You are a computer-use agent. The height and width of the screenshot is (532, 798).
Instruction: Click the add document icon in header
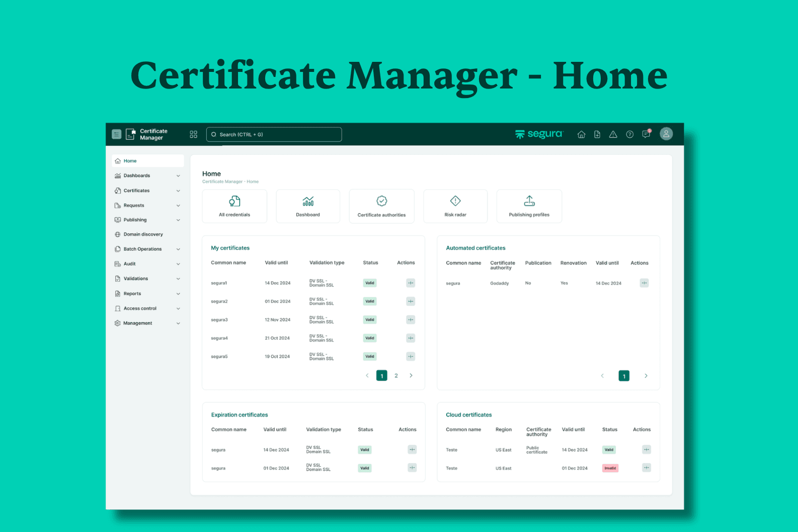pyautogui.click(x=597, y=134)
